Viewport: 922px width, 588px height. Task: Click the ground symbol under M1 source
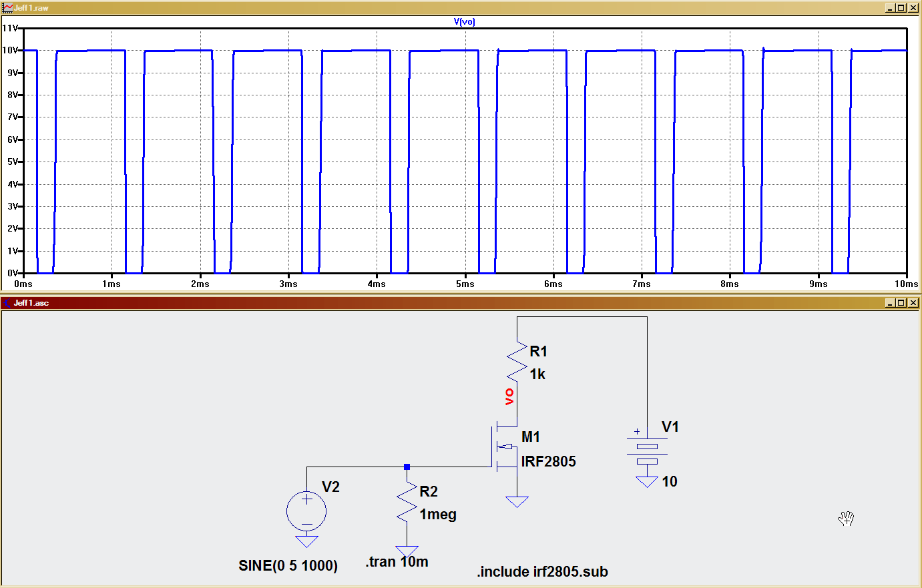pyautogui.click(x=517, y=501)
